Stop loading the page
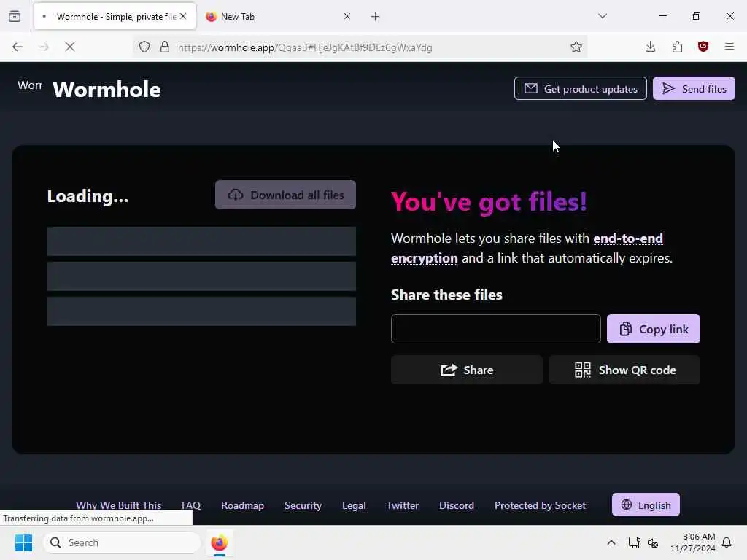 coord(70,47)
